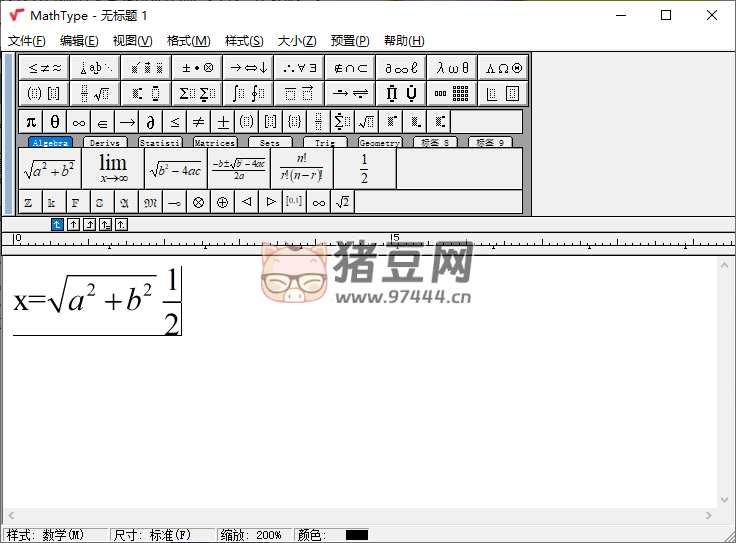Insert the one-half fraction expression
The height and width of the screenshot is (543, 736).
coord(364,169)
